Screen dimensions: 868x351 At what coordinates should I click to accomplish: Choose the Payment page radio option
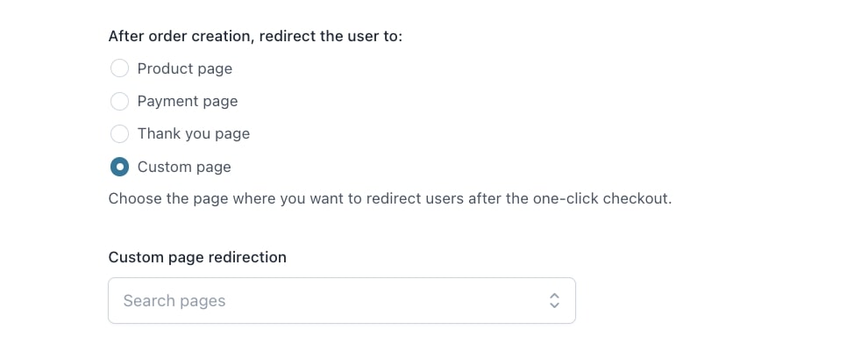pyautogui.click(x=119, y=101)
